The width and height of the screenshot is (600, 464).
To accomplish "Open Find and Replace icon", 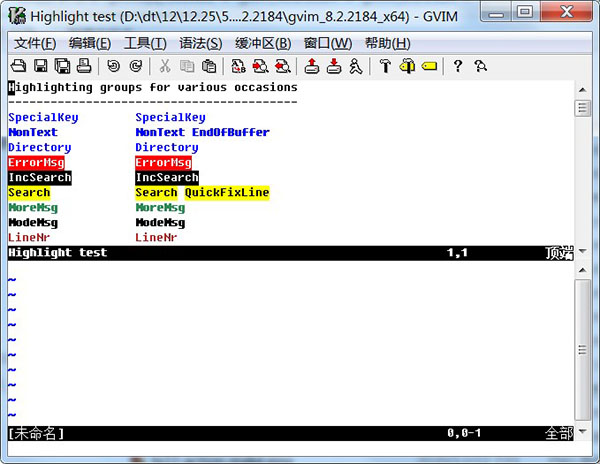I will pos(238,66).
